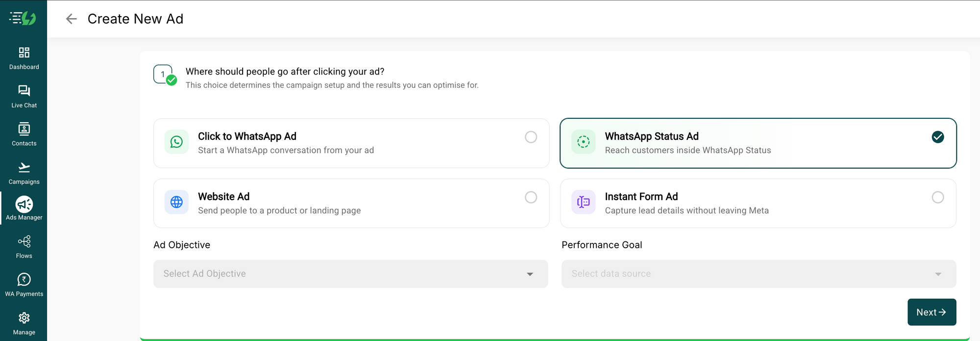Click the WhatsApp logo on Click to WhatsApp Ad
The image size is (980, 341).
point(176,142)
